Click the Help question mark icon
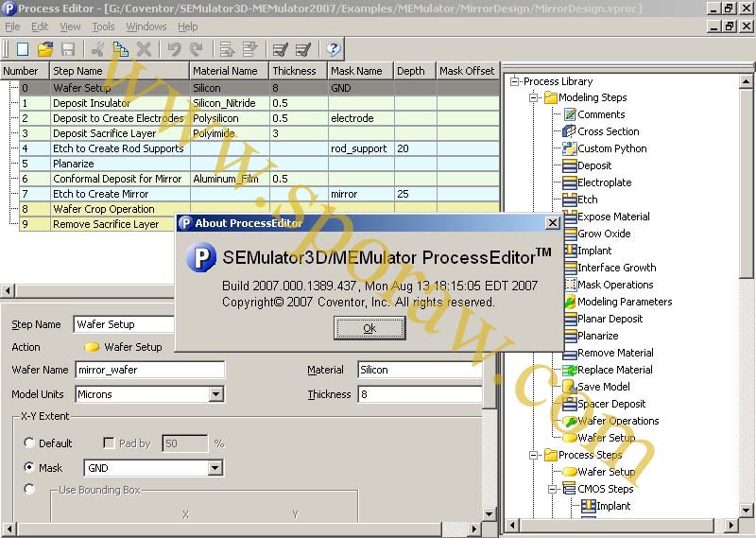This screenshot has width=756, height=538. coord(334,49)
